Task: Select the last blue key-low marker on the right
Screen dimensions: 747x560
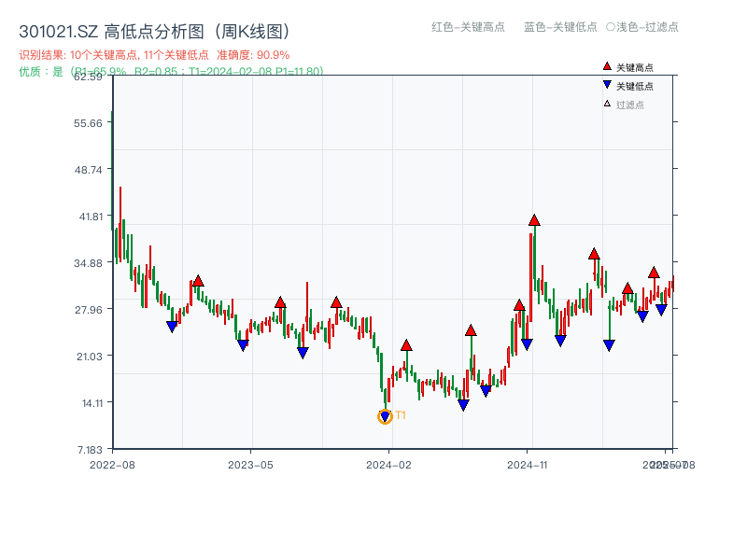Action: 661,310
